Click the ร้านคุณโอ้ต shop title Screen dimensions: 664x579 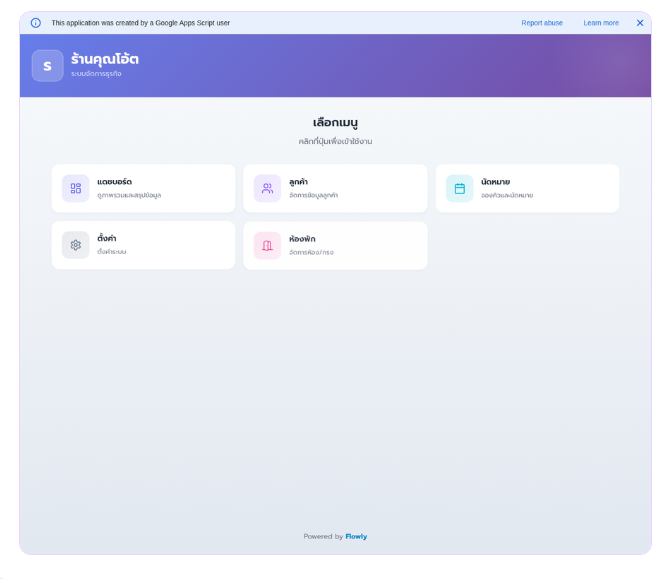105,59
